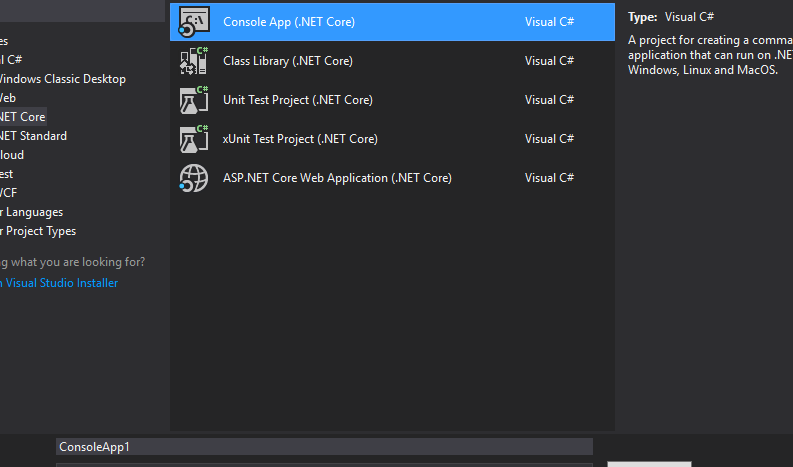The width and height of the screenshot is (793, 467).
Task: Open the Web category in tree
Action: tap(8, 98)
